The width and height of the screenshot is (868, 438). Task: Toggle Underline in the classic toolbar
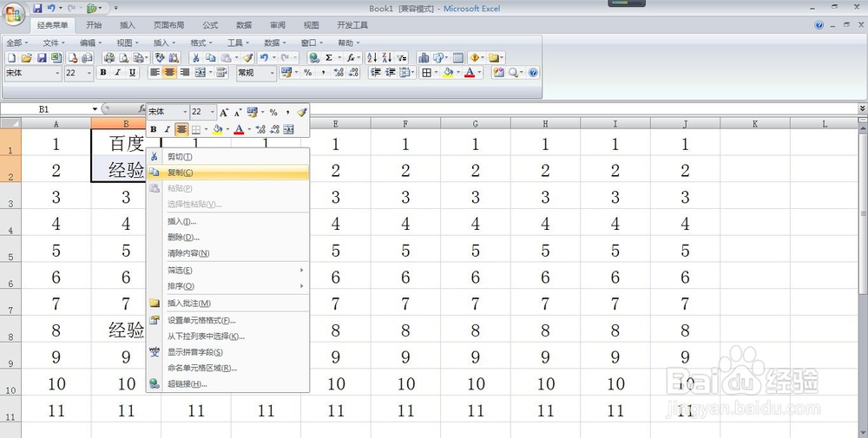click(x=132, y=73)
